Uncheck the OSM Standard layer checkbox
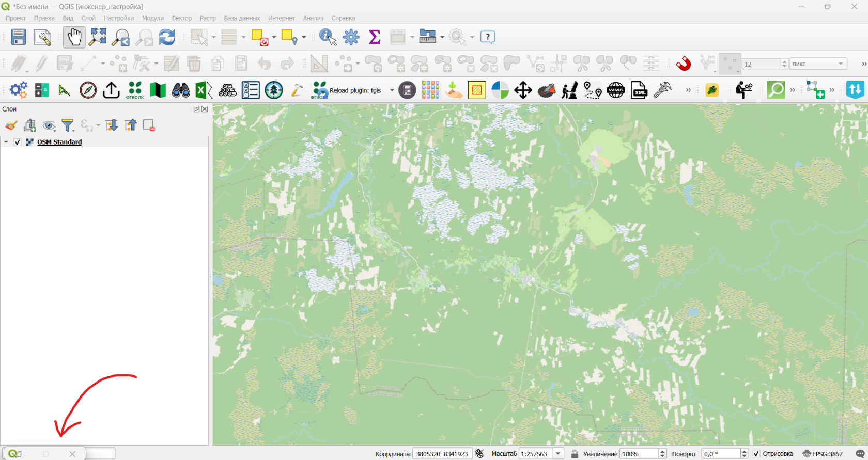This screenshot has height=460, width=868. 18,142
